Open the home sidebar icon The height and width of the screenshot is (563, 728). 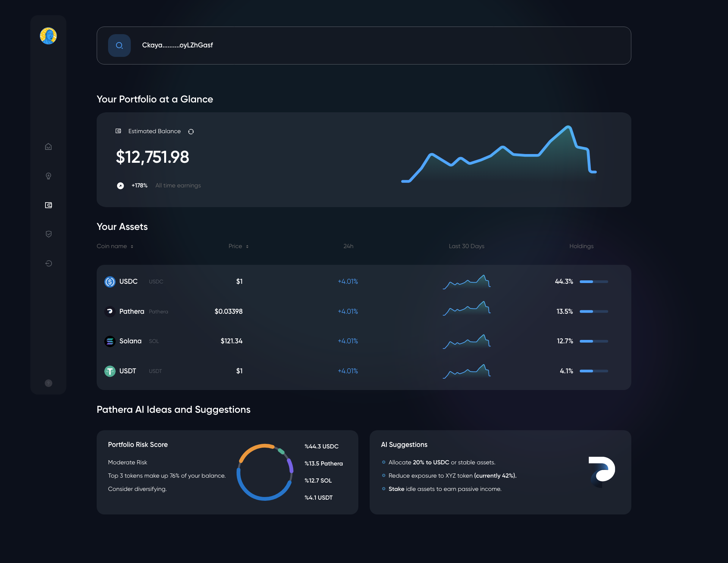(x=49, y=146)
